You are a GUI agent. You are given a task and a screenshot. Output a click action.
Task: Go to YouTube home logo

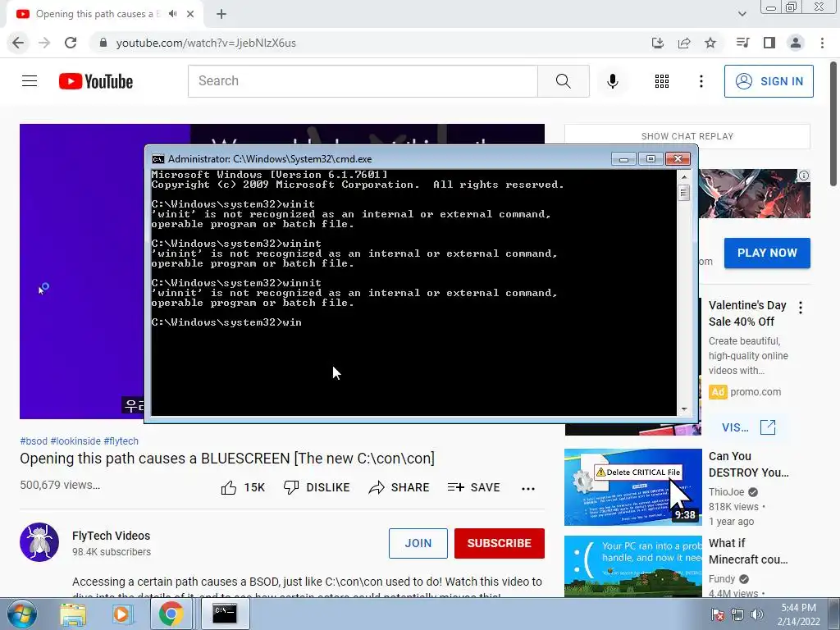point(96,81)
